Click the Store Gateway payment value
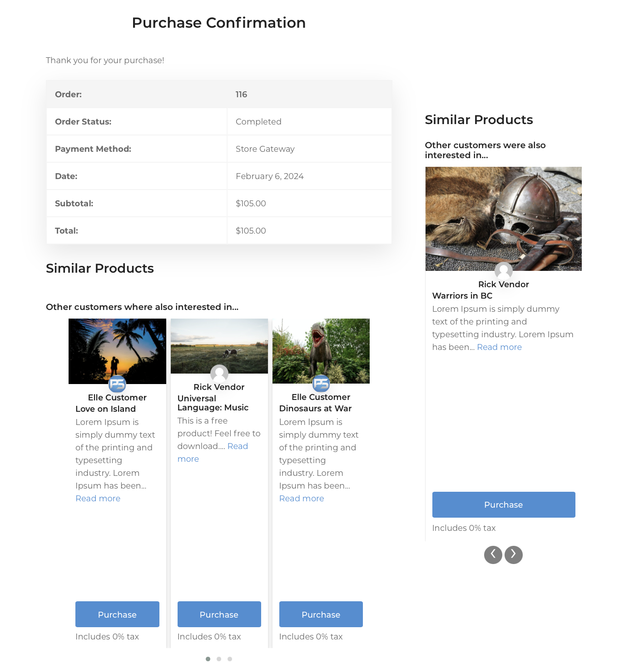644x669 pixels. click(x=265, y=149)
